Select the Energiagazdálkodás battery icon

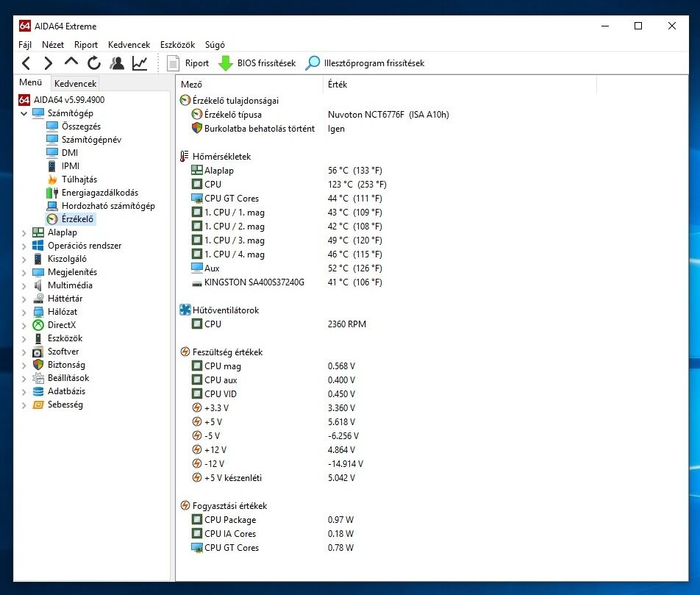tap(52, 193)
